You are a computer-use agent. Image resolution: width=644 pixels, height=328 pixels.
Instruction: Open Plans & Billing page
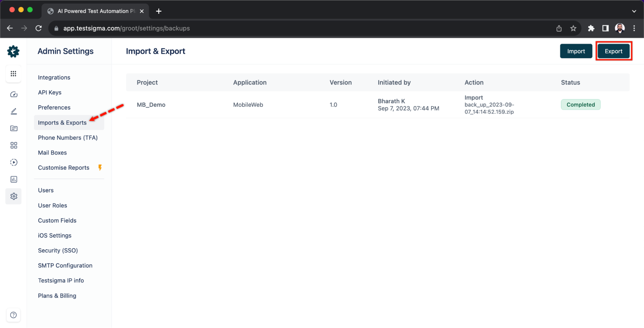point(57,296)
